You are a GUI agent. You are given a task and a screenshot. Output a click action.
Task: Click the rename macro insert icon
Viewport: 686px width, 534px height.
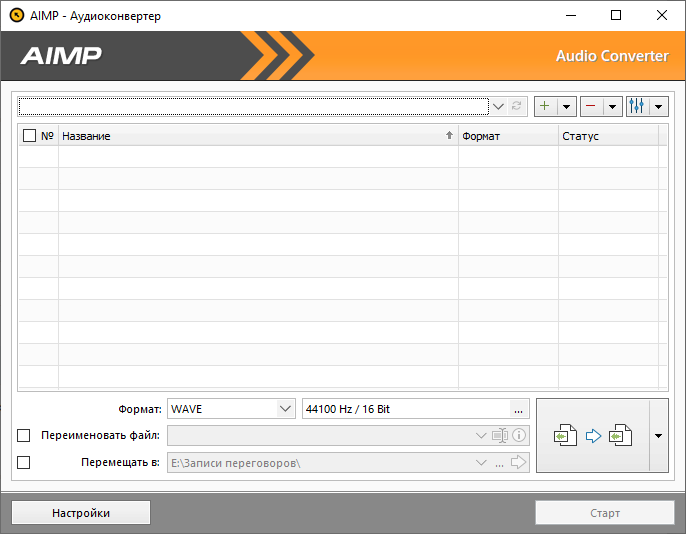pos(500,436)
